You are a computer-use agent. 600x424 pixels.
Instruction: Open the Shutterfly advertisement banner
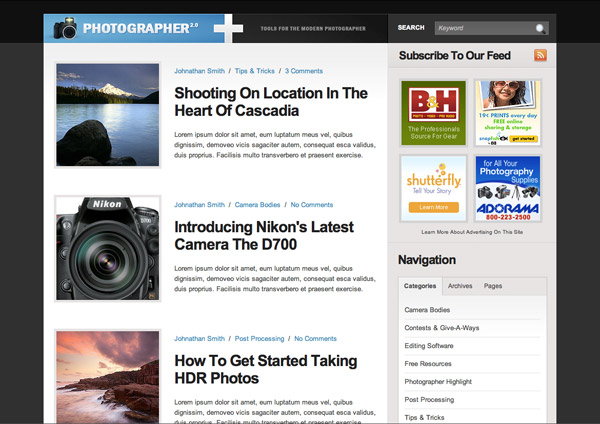(x=434, y=187)
